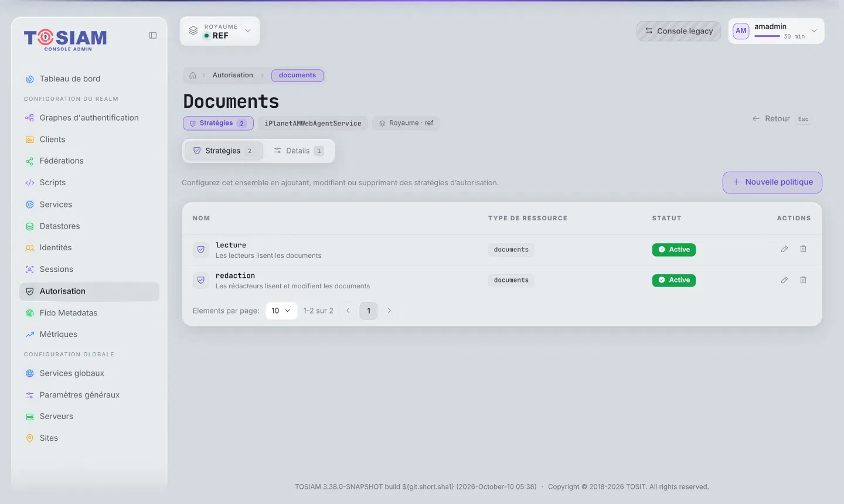Navigate to Identités
This screenshot has width=844, height=504.
(x=89, y=248)
